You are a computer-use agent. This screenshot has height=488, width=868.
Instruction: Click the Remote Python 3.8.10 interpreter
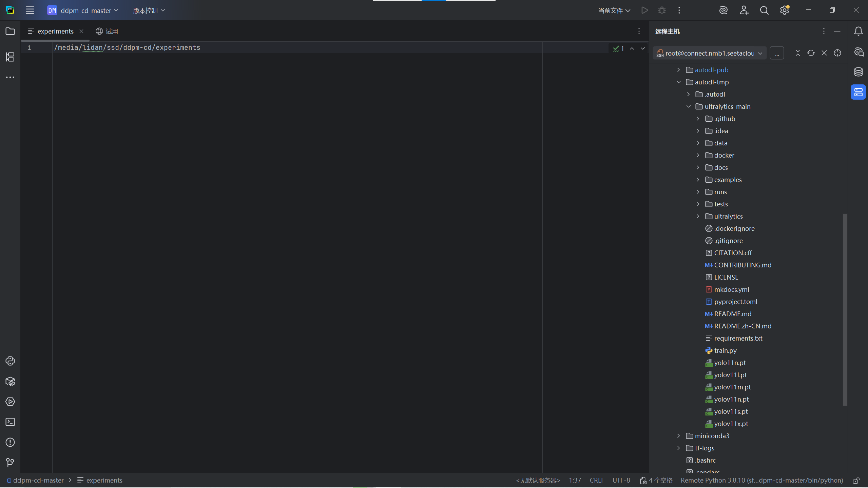coord(761,481)
